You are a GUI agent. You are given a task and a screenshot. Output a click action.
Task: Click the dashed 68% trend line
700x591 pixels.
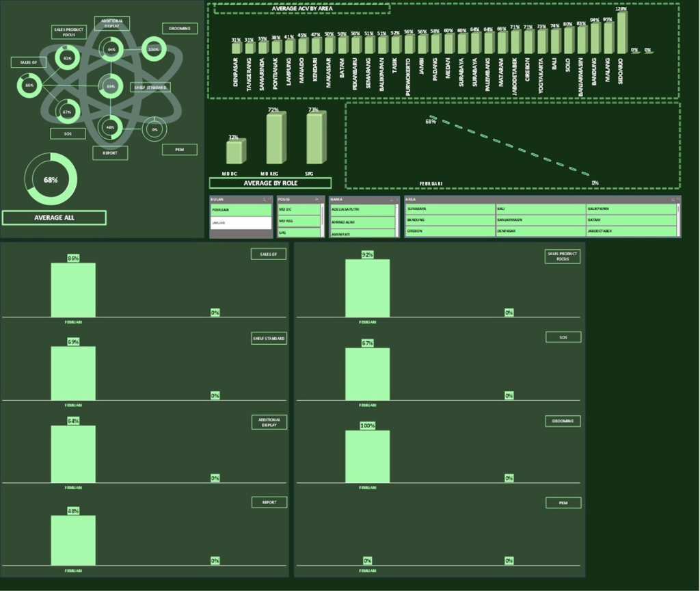509,146
